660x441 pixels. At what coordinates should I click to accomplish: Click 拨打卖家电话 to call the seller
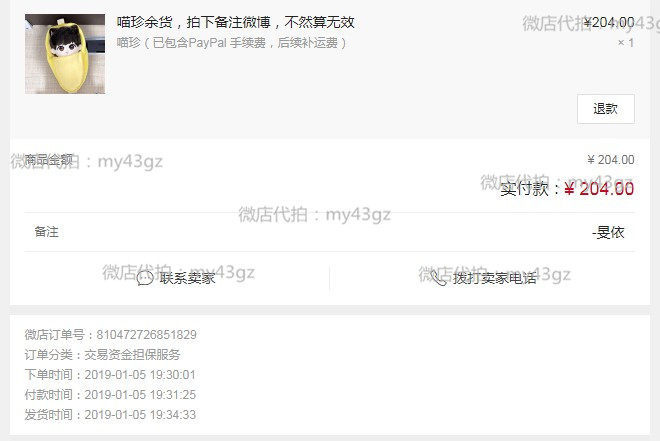pos(495,278)
